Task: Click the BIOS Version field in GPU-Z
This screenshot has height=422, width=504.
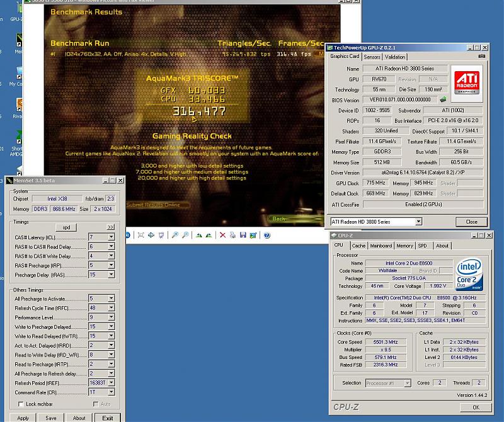Action: point(400,100)
